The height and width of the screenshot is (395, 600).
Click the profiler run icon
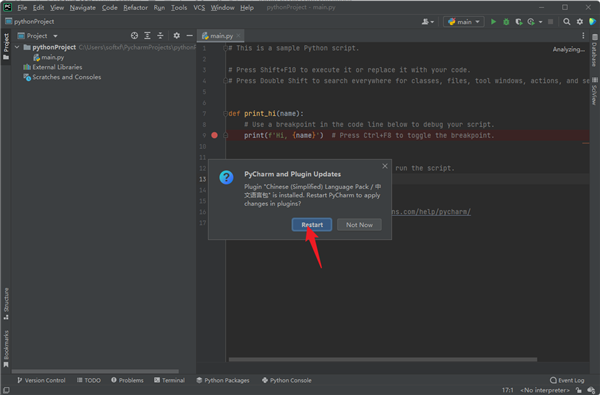[531, 22]
